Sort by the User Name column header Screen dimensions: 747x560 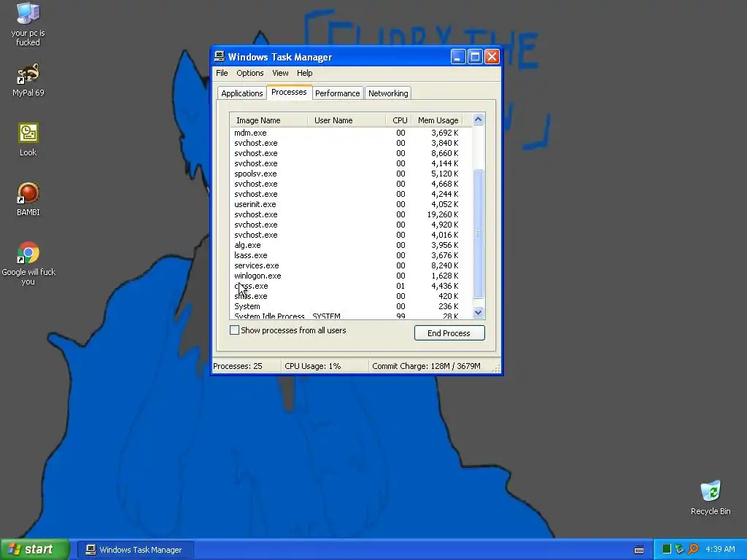click(347, 120)
